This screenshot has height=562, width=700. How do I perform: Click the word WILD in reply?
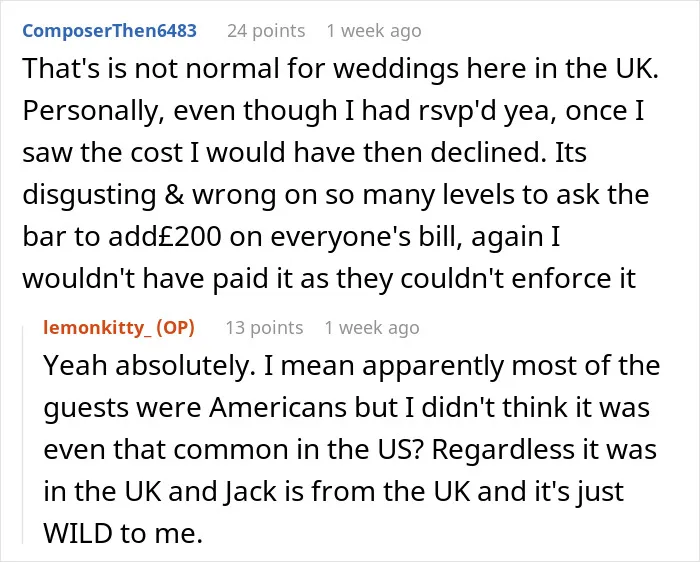point(77,533)
